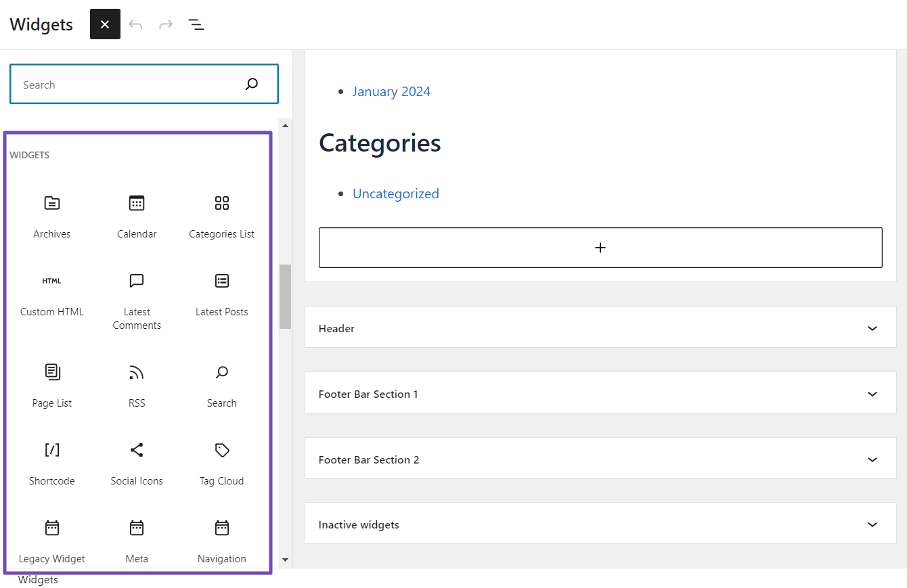Viewport: 907px width, 588px height.
Task: Click the inserter panel scrollbar thumb
Action: pos(285,296)
